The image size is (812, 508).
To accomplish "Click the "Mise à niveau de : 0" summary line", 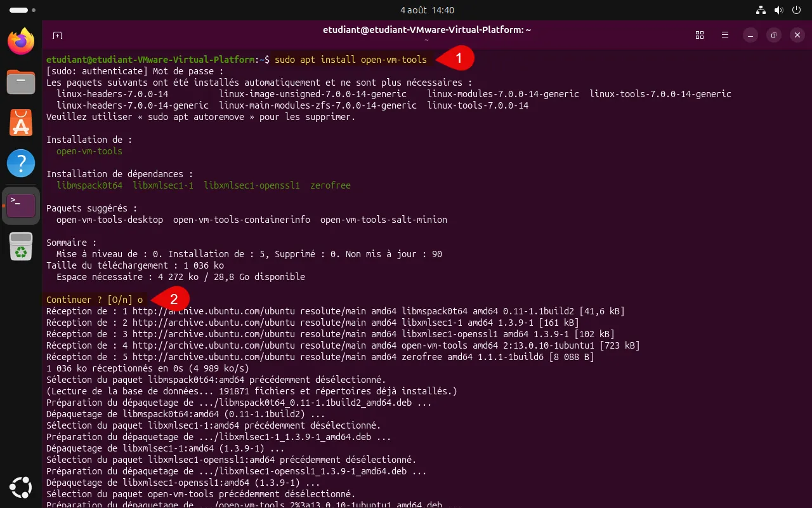I will [x=249, y=254].
